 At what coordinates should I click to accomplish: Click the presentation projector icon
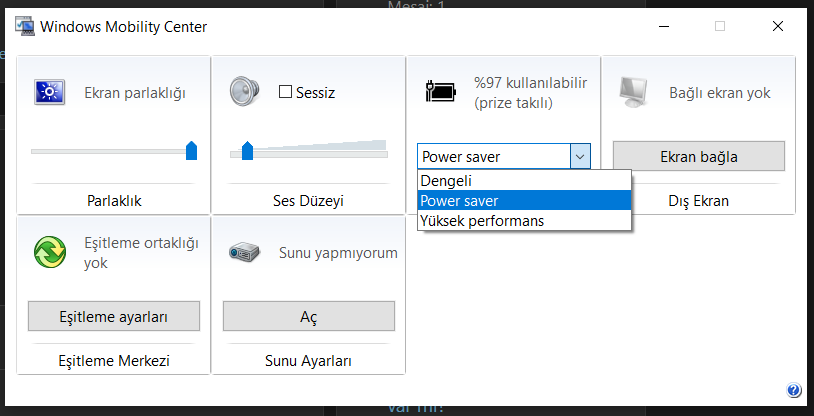(244, 252)
